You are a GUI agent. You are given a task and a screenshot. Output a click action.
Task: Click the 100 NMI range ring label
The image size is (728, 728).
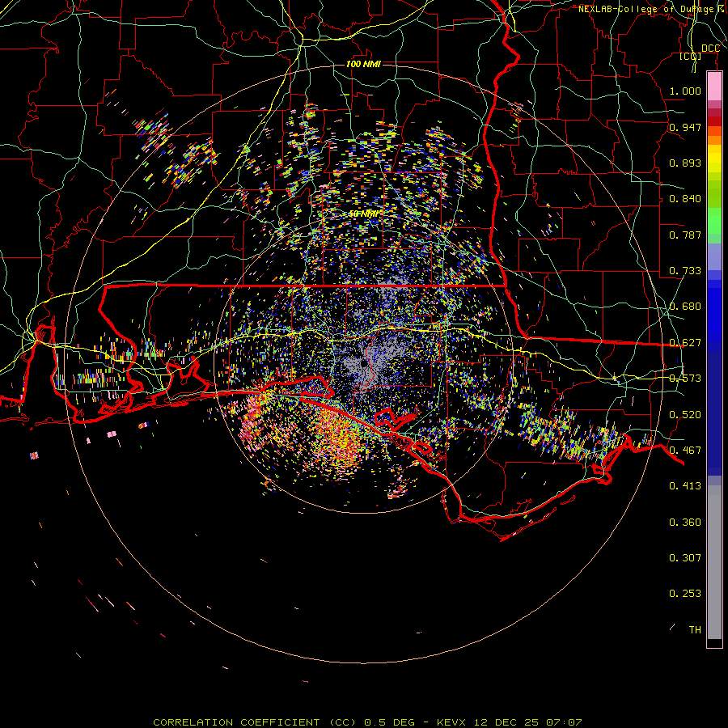[363, 64]
